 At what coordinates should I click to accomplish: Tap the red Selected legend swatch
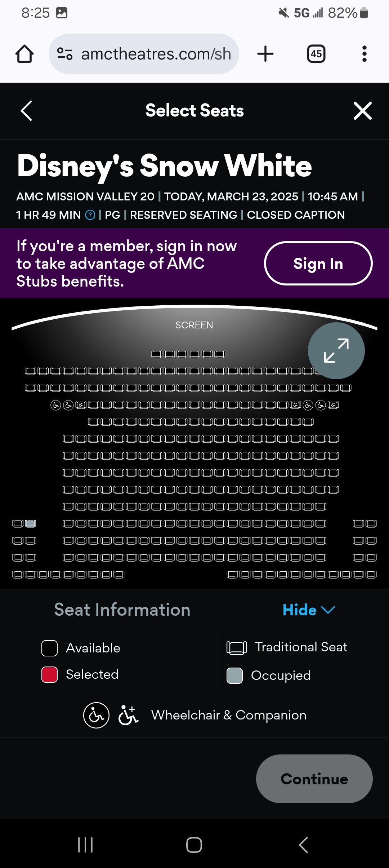pyautogui.click(x=50, y=674)
